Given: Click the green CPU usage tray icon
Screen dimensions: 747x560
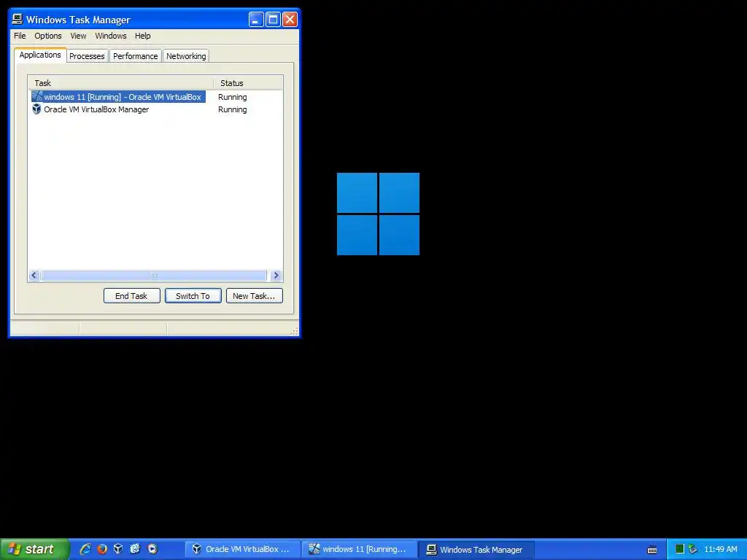Looking at the screenshot, I should click(680, 549).
